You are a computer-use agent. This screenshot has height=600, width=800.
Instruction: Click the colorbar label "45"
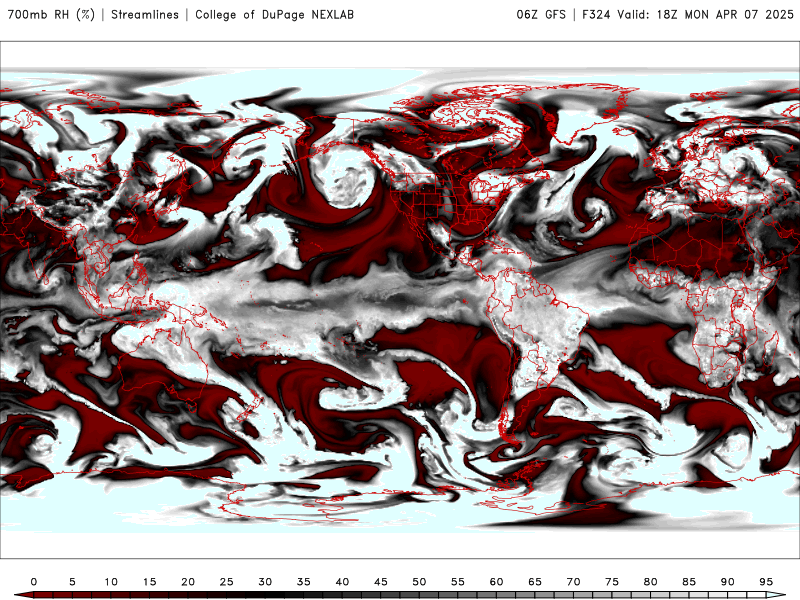[x=381, y=582]
